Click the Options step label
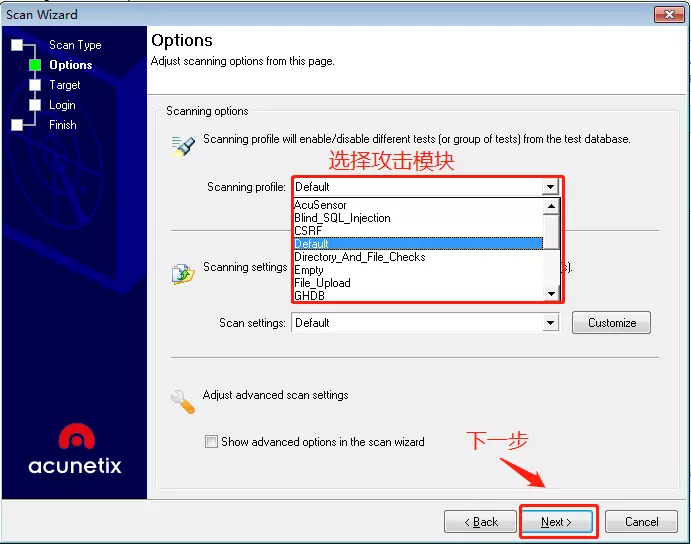Viewport: 691px width, 544px height. coord(71,65)
